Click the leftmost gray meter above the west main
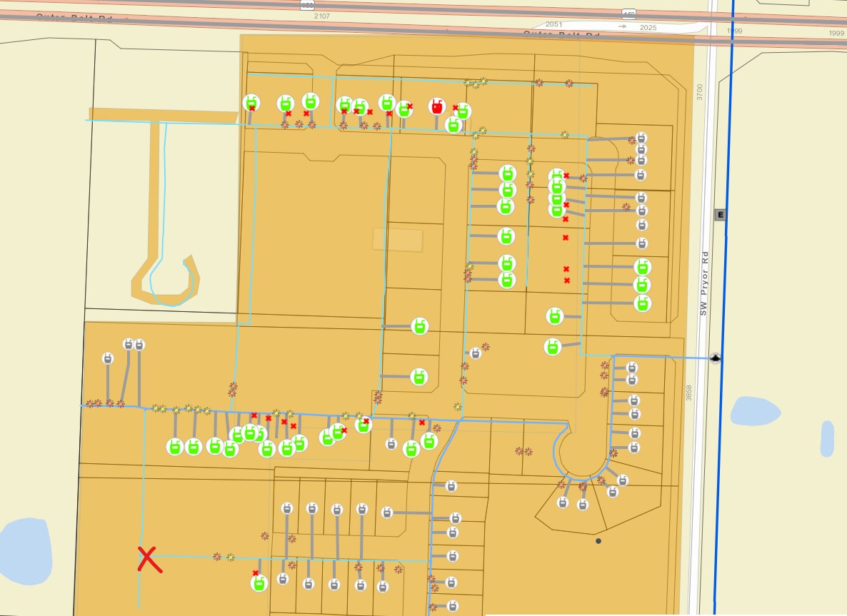This screenshot has height=616, width=847. [x=107, y=358]
